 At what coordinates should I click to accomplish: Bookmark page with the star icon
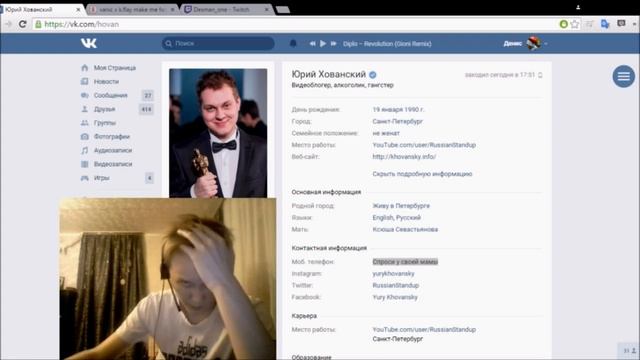575,24
